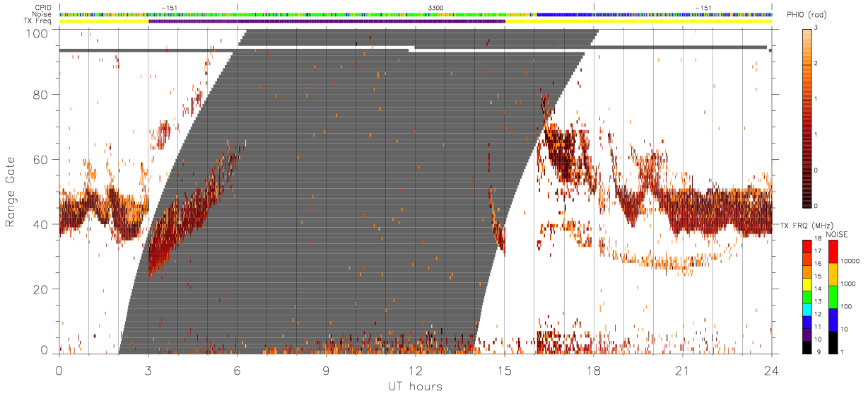This screenshot has width=868, height=401.
Task: Click the 'NOISE' legend title
Action: (x=838, y=234)
